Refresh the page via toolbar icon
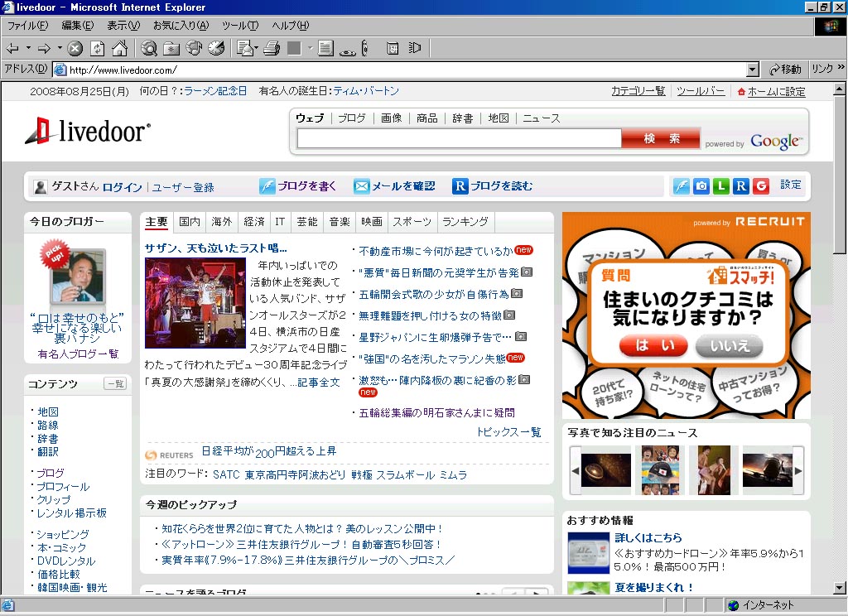848x616 pixels. tap(98, 49)
